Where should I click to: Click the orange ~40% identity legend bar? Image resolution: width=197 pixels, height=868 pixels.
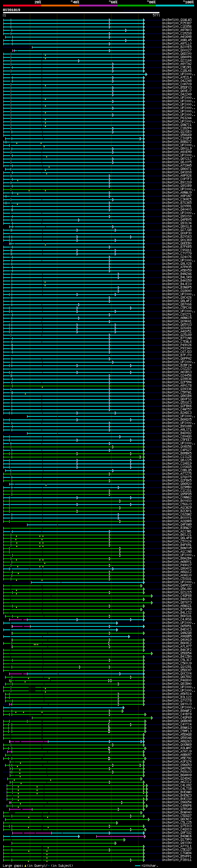(x=60, y=6)
